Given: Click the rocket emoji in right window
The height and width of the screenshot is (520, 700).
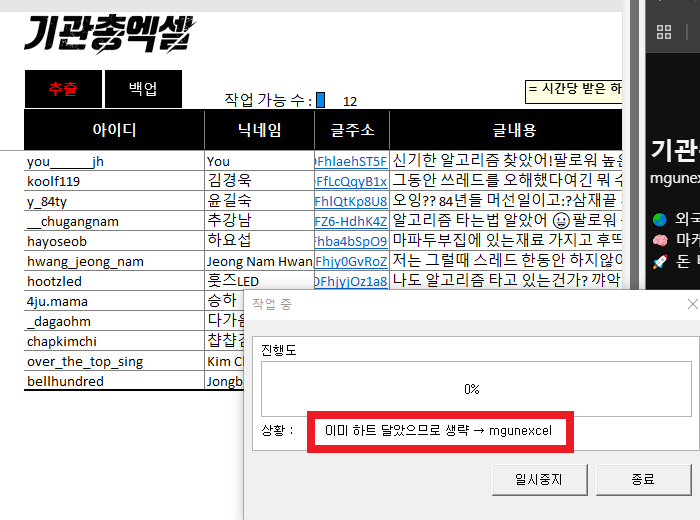Looking at the screenshot, I should [x=660, y=262].
